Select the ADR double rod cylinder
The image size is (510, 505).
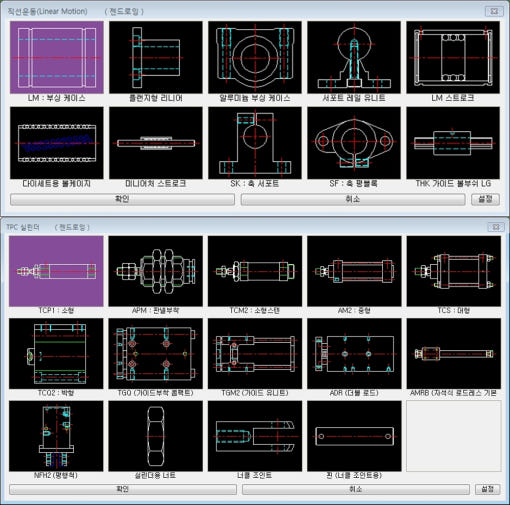click(354, 354)
